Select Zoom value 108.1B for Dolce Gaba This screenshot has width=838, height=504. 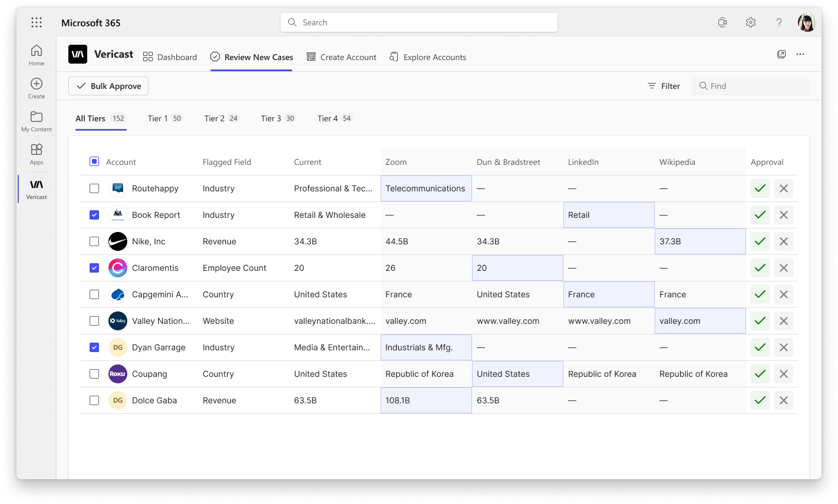pyautogui.click(x=426, y=400)
